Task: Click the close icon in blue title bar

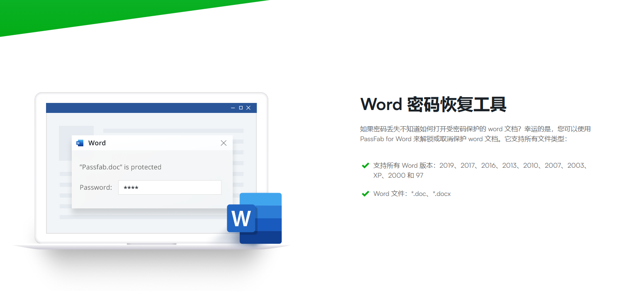Action: coord(248,108)
